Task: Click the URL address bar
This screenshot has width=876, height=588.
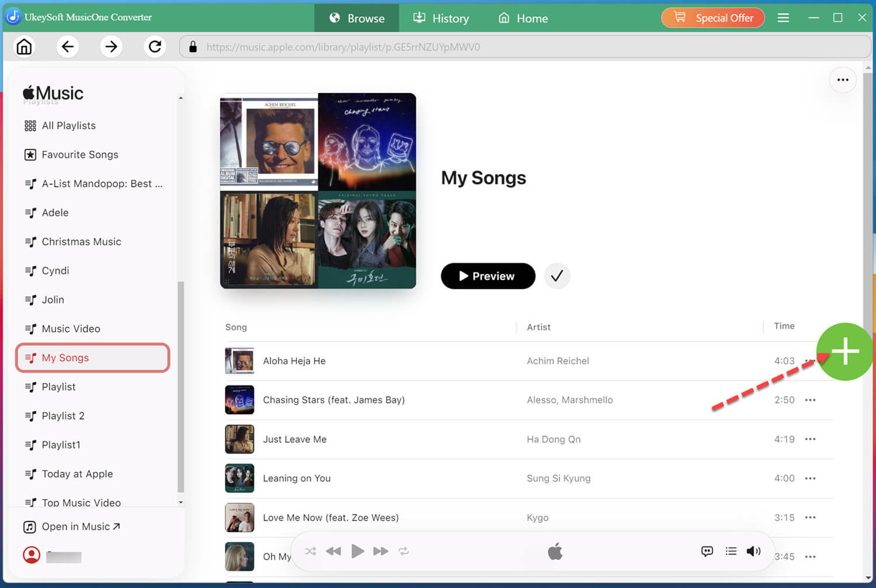Action: [526, 47]
